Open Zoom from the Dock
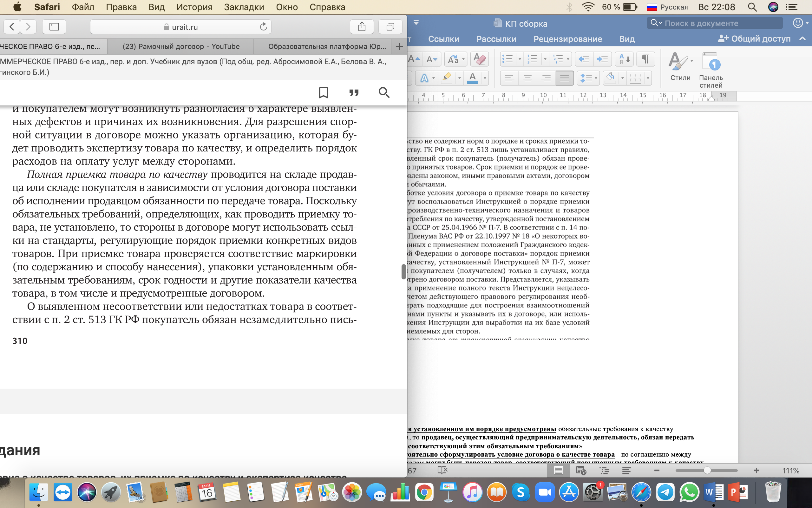The width and height of the screenshot is (812, 508). pyautogui.click(x=545, y=492)
